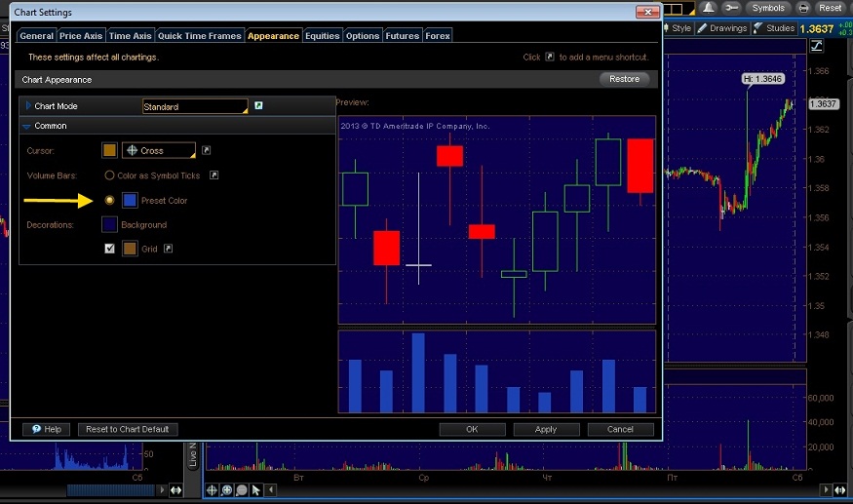Screen dimensions: 853x504
Task: Collapse the Common section
Action: (27, 126)
